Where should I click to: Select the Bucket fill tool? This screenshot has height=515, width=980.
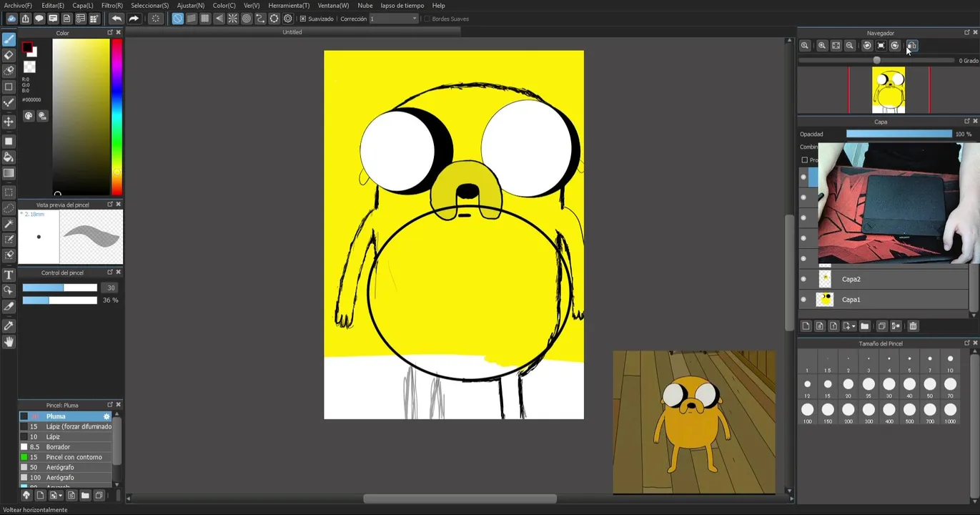[x=9, y=157]
